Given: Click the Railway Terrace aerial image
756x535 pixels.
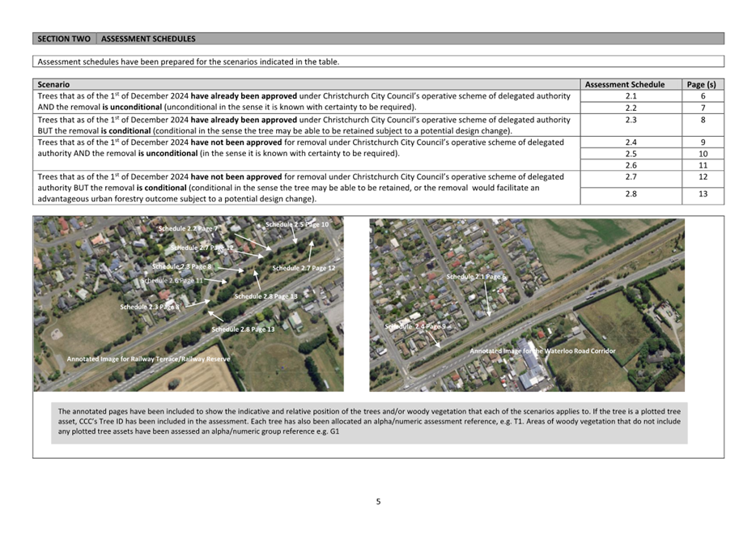Looking at the screenshot, I should click(x=189, y=304).
